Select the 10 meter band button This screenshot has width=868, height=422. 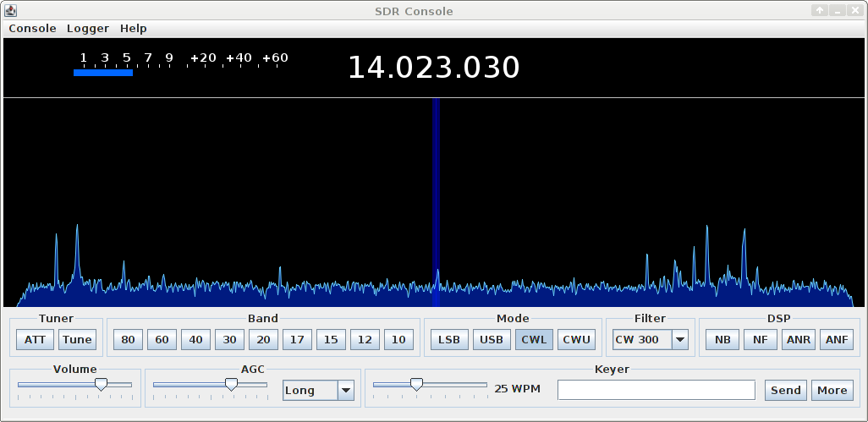point(398,340)
